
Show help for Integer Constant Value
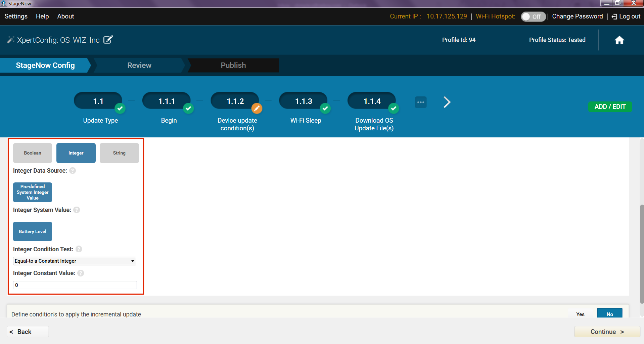tap(81, 273)
